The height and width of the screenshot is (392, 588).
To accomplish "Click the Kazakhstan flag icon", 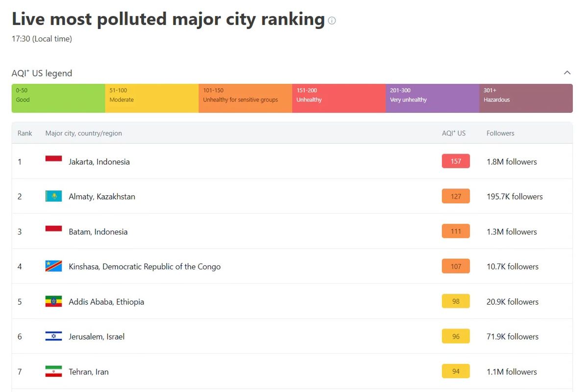I will tap(53, 196).
